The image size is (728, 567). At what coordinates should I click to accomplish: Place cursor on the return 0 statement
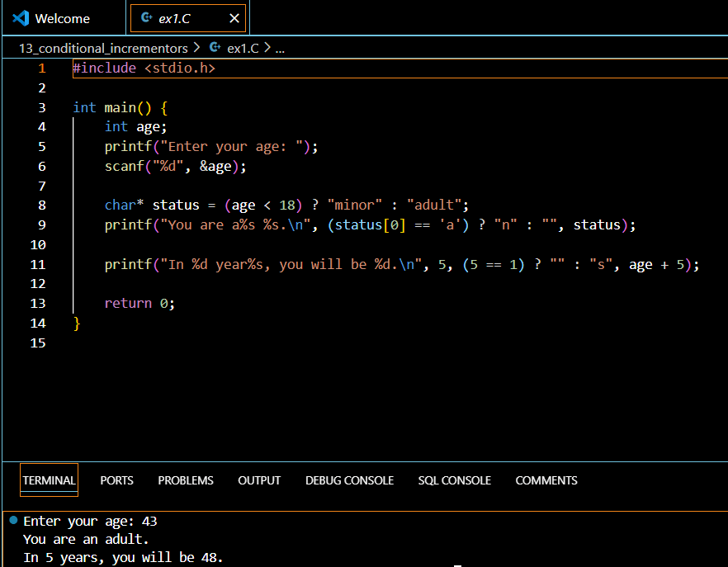pos(139,303)
